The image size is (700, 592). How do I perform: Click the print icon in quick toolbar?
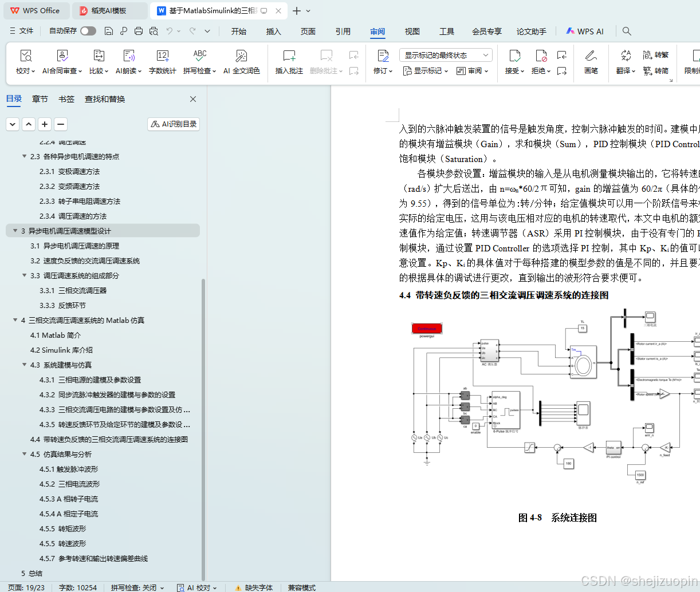coord(139,31)
